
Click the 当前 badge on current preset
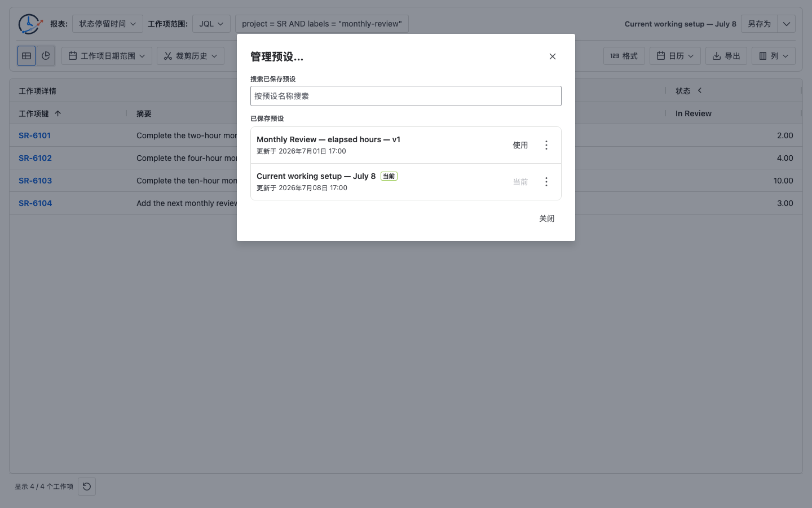389,176
